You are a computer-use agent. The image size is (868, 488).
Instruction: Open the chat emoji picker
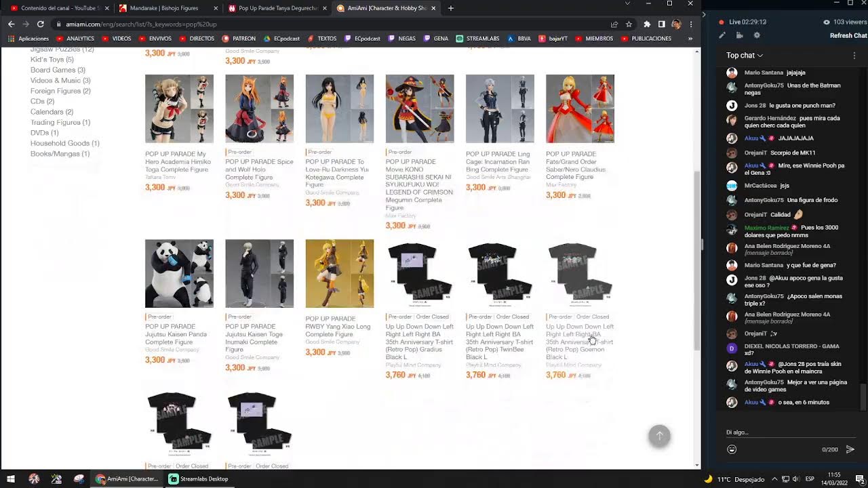[x=732, y=449]
